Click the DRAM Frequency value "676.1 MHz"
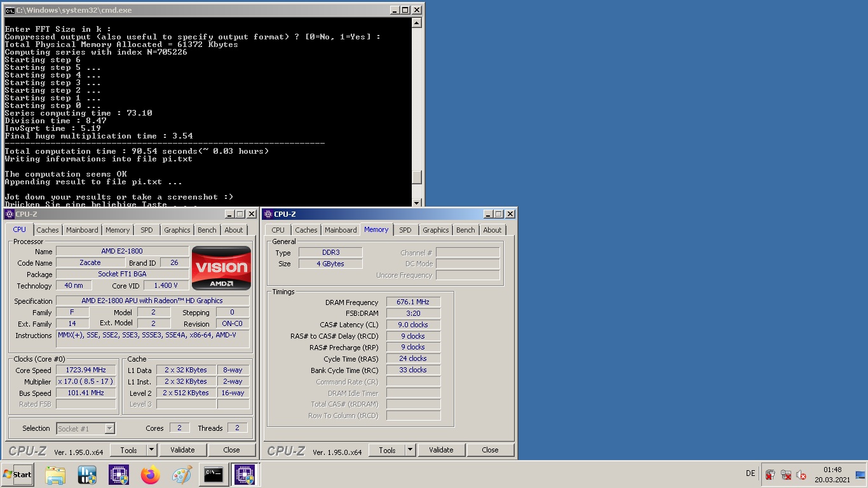 click(x=413, y=302)
